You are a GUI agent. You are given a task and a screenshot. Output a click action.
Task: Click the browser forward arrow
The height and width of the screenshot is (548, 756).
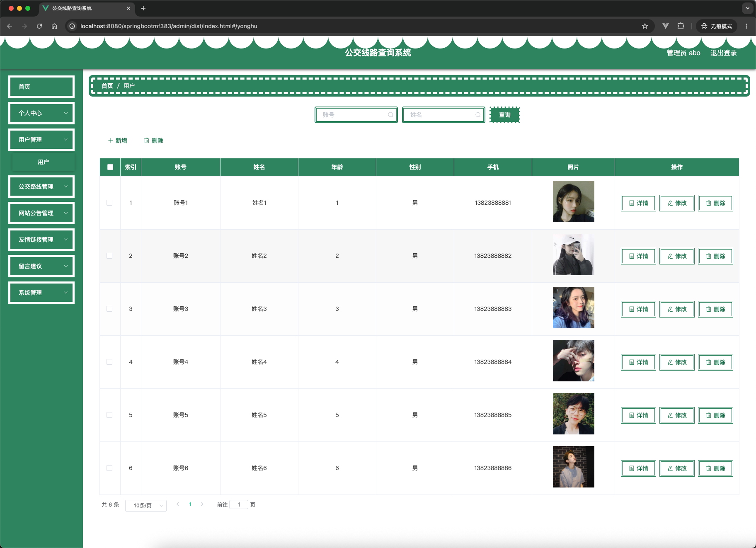click(x=24, y=26)
